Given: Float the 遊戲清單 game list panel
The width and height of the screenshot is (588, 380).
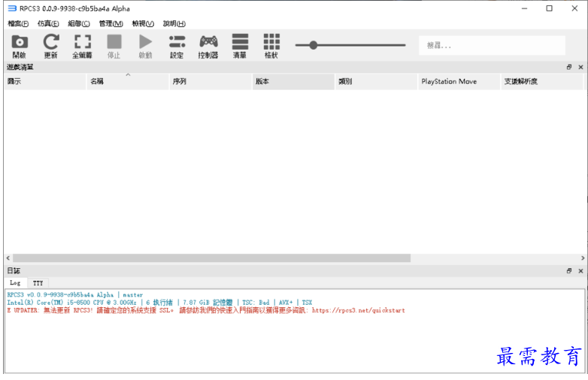Looking at the screenshot, I should 569,67.
